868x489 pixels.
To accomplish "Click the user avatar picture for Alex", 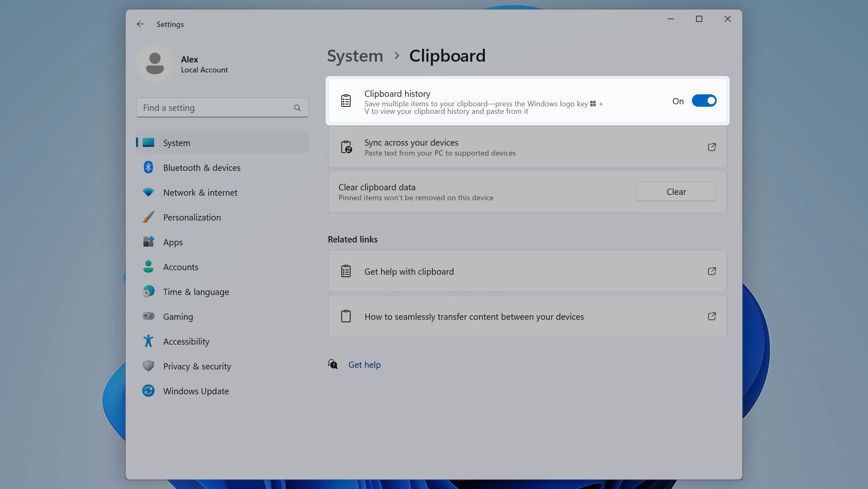I will 155,64.
